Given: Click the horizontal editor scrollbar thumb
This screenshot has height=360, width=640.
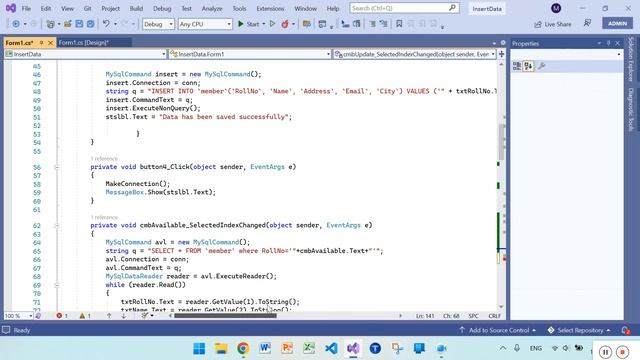Looking at the screenshot, I should 225,316.
